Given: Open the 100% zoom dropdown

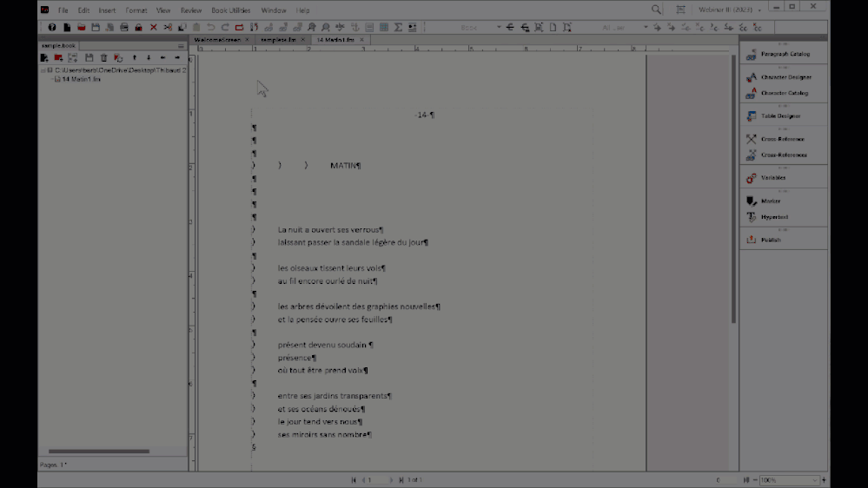Looking at the screenshot, I should click(788, 480).
